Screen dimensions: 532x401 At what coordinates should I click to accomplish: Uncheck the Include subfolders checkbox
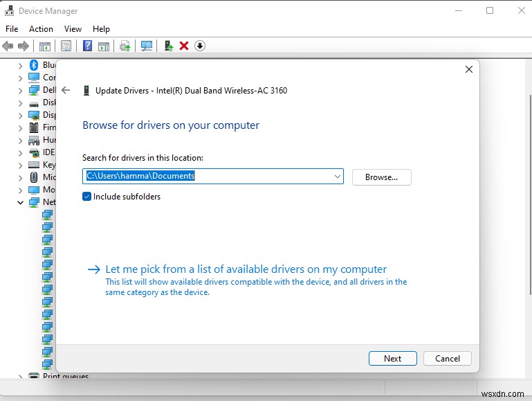[x=87, y=197]
